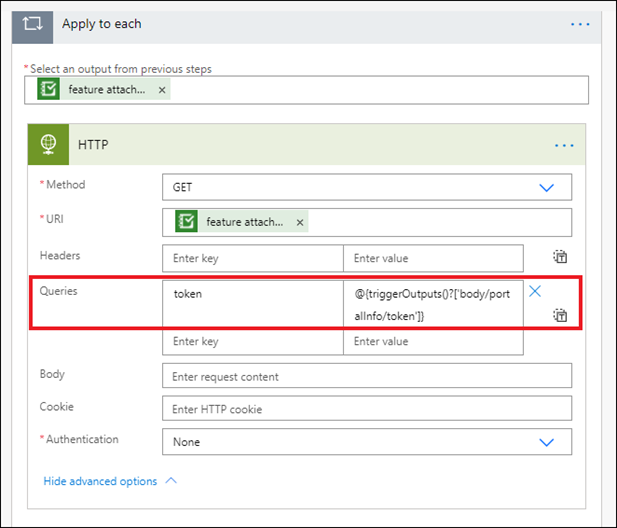Click the Queries label
Viewport: 617px width, 528px height.
click(x=59, y=291)
